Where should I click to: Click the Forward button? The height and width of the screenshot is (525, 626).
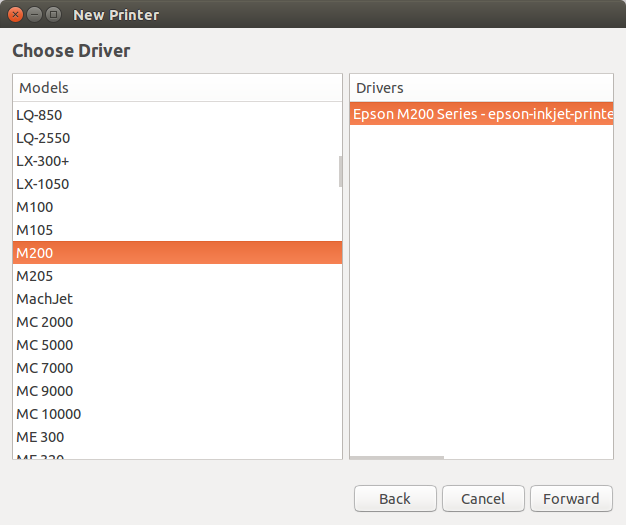[x=571, y=499]
